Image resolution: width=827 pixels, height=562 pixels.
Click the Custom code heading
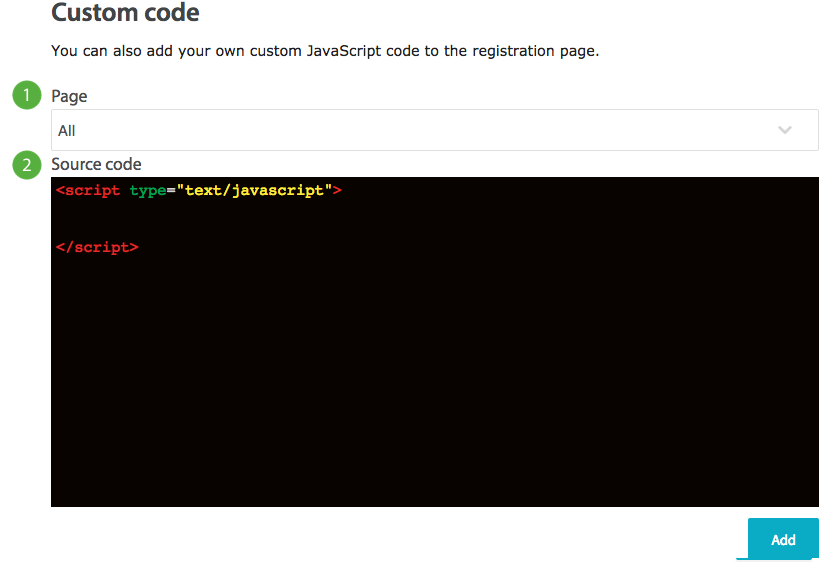[126, 13]
